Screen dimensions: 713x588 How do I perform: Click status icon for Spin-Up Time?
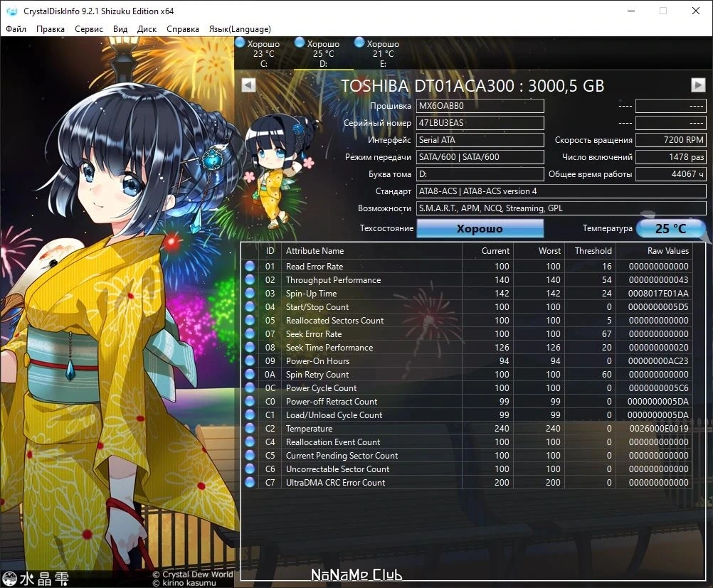coord(250,293)
